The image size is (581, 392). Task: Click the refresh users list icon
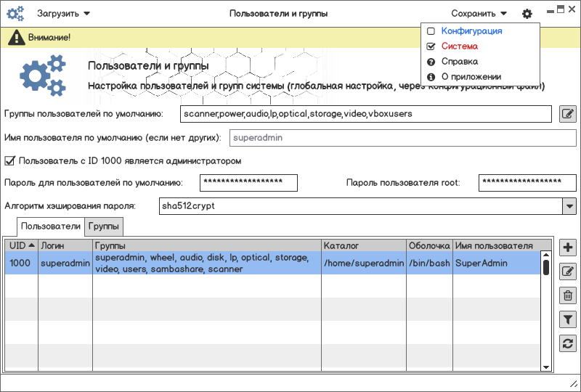(568, 343)
